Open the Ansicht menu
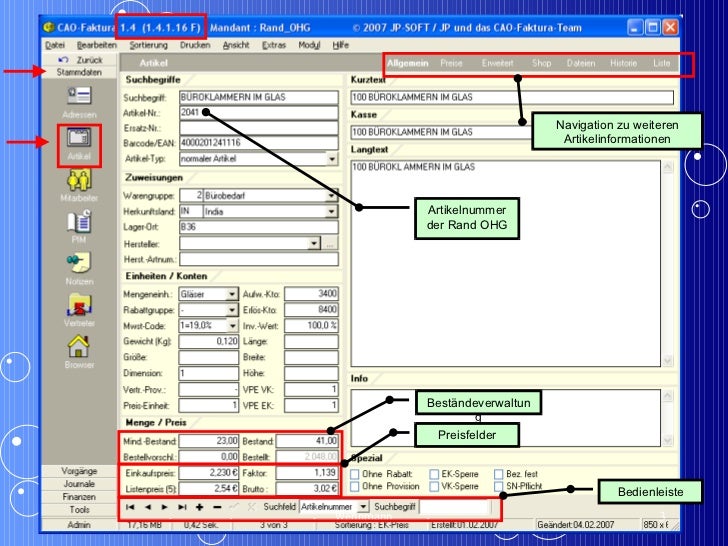This screenshot has width=728, height=546. 236,45
